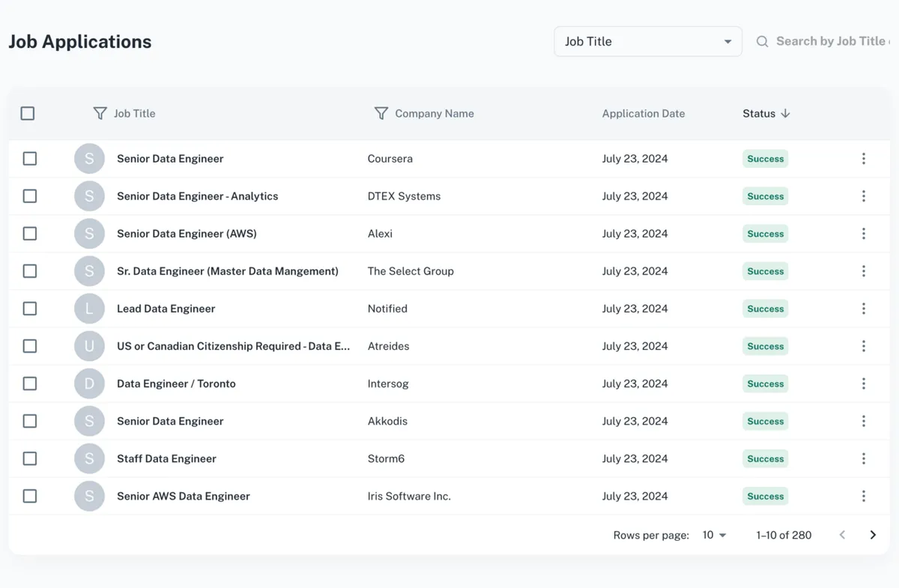Tick the select-all checkbox in table header

click(x=28, y=113)
